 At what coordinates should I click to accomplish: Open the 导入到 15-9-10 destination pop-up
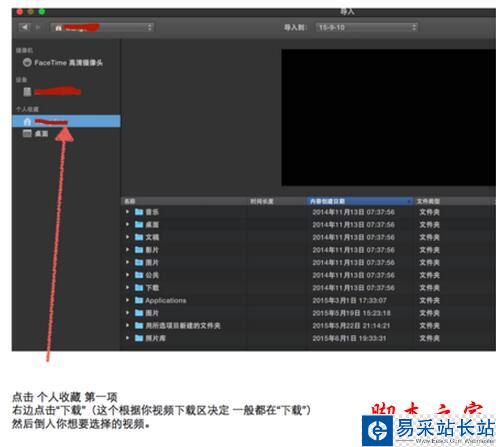pos(367,27)
